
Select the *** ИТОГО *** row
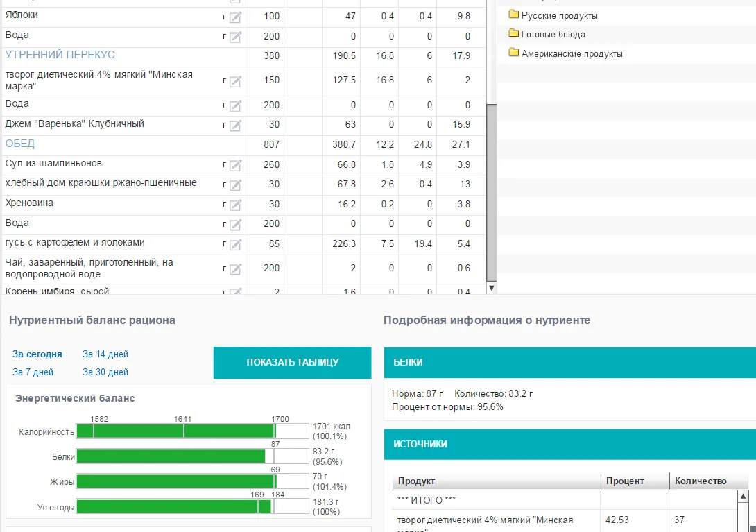(565, 500)
